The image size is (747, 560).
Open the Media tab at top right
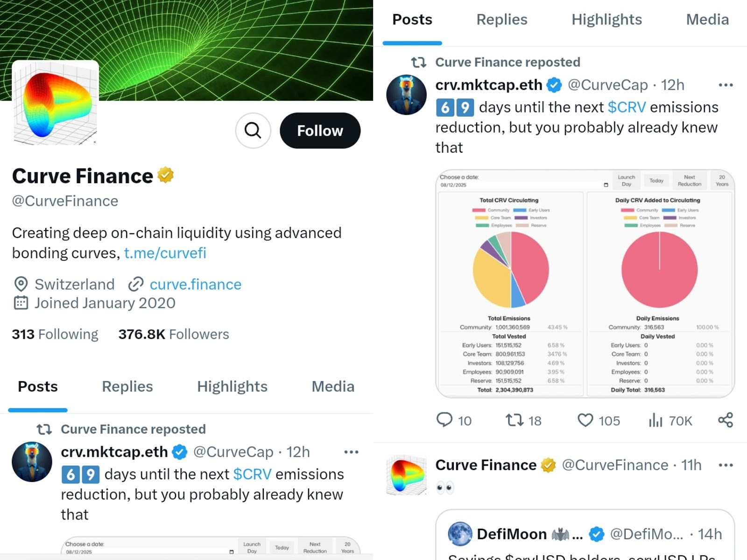point(707,20)
